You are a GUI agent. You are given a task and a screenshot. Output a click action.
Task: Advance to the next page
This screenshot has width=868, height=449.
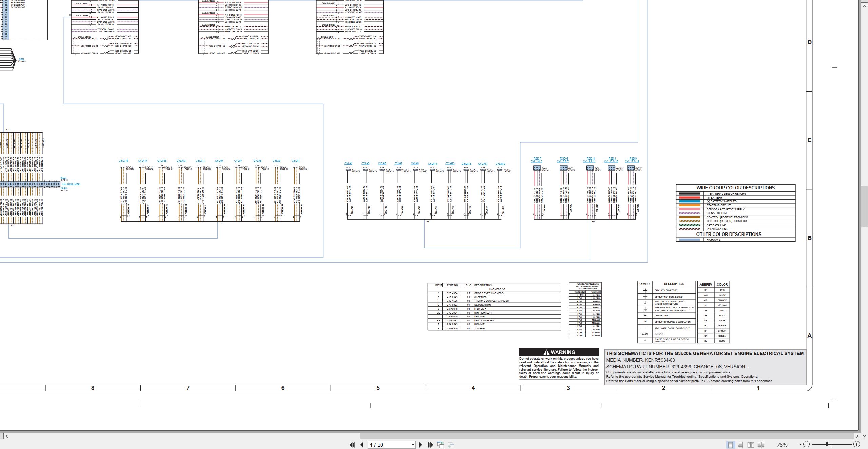click(x=421, y=445)
